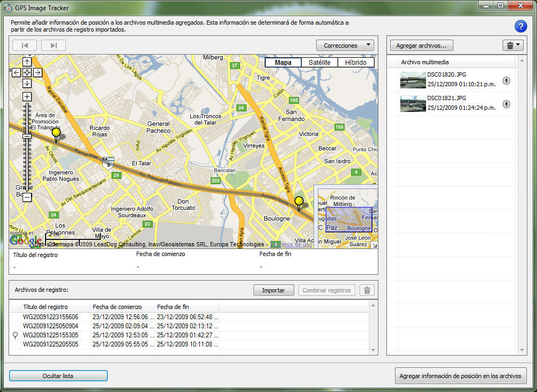537x392 pixels.
Task: Click Agregar archivos button
Action: 422,45
